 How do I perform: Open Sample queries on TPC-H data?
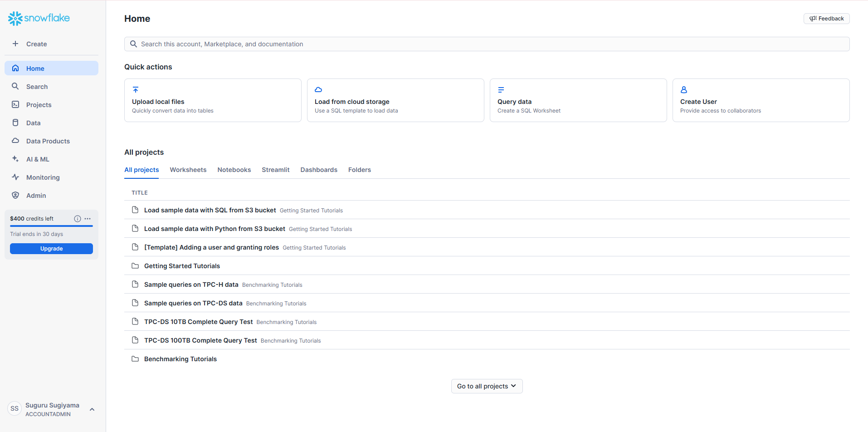pyautogui.click(x=191, y=285)
